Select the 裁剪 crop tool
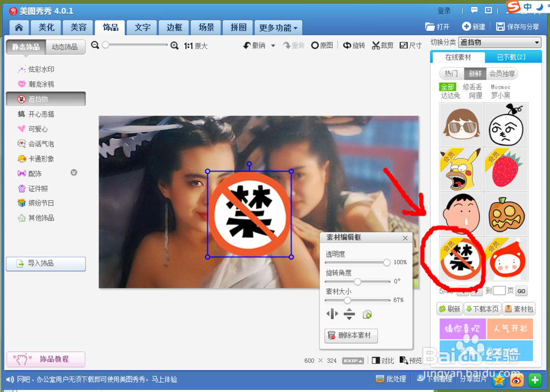The image size is (550, 392). point(383,46)
